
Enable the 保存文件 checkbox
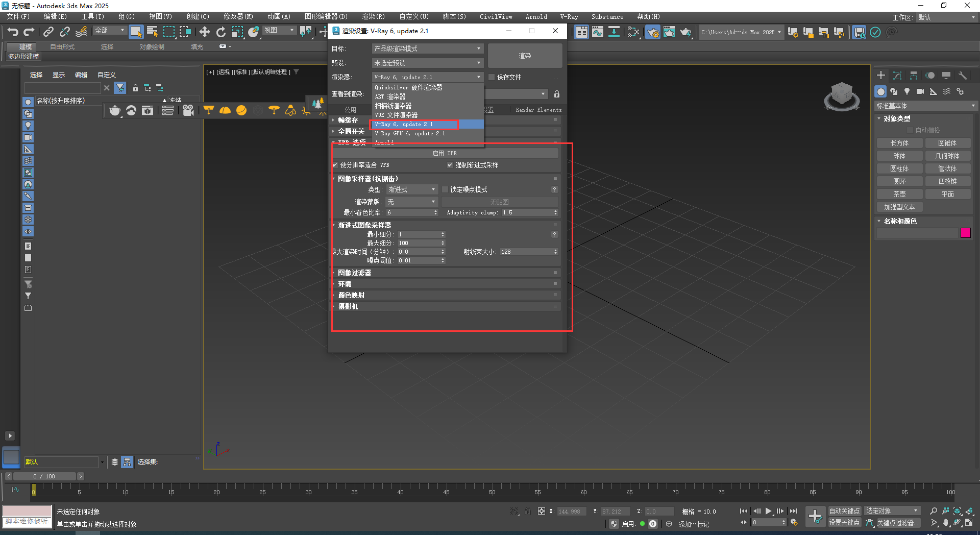[492, 77]
